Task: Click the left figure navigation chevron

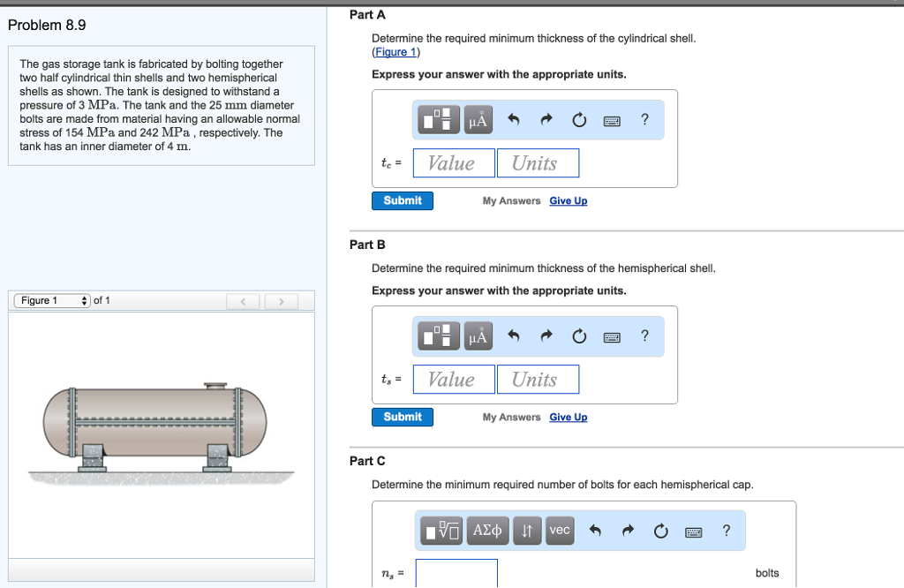Action: pos(243,301)
